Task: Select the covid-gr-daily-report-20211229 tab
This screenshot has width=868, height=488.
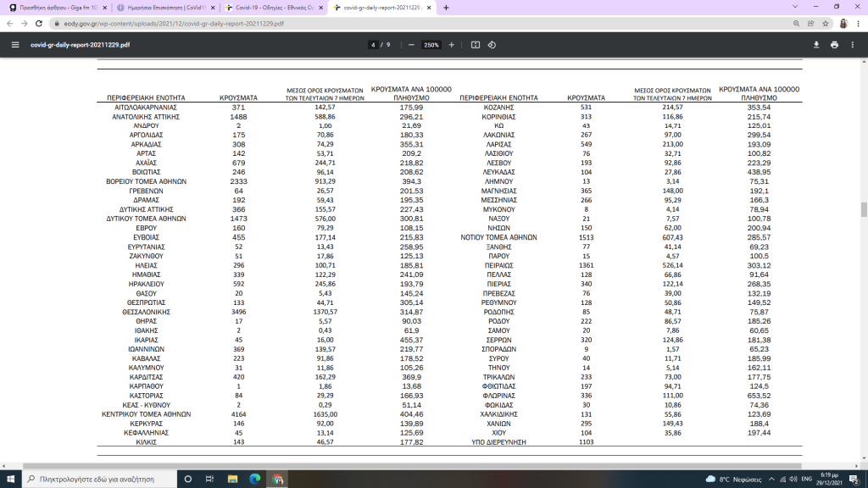Action: pyautogui.click(x=381, y=8)
